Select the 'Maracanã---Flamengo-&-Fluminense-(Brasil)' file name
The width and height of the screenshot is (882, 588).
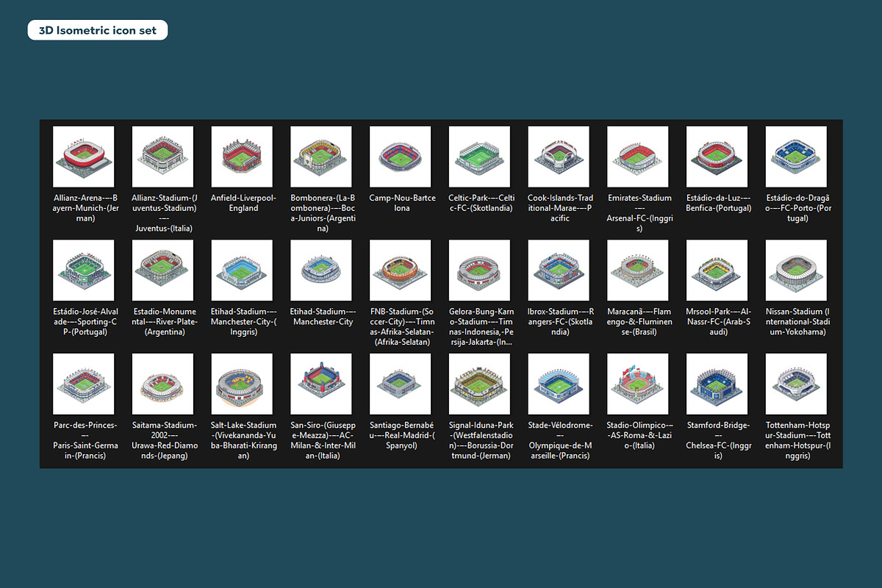click(638, 321)
